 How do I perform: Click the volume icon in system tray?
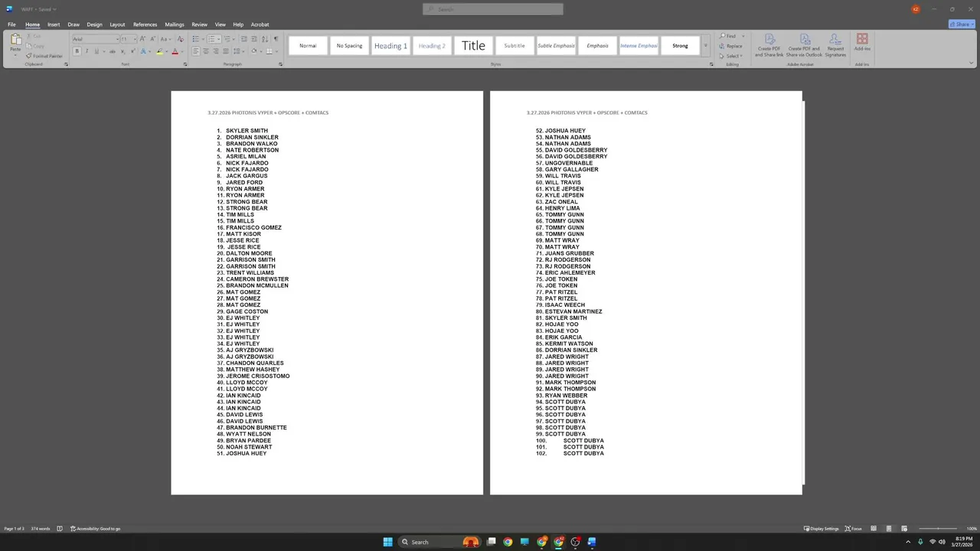tap(942, 542)
